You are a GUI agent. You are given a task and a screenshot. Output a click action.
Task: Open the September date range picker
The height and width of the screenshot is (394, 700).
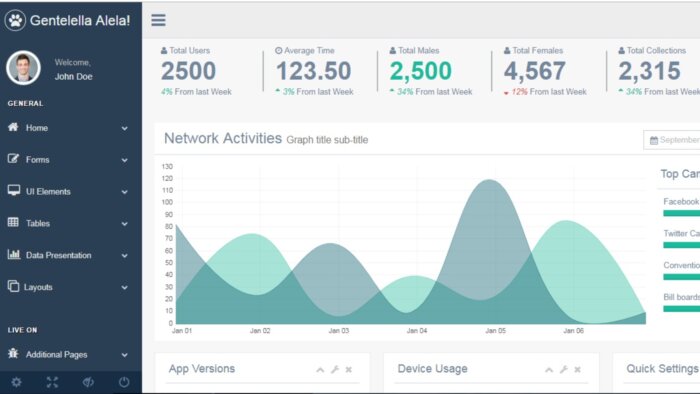point(672,140)
